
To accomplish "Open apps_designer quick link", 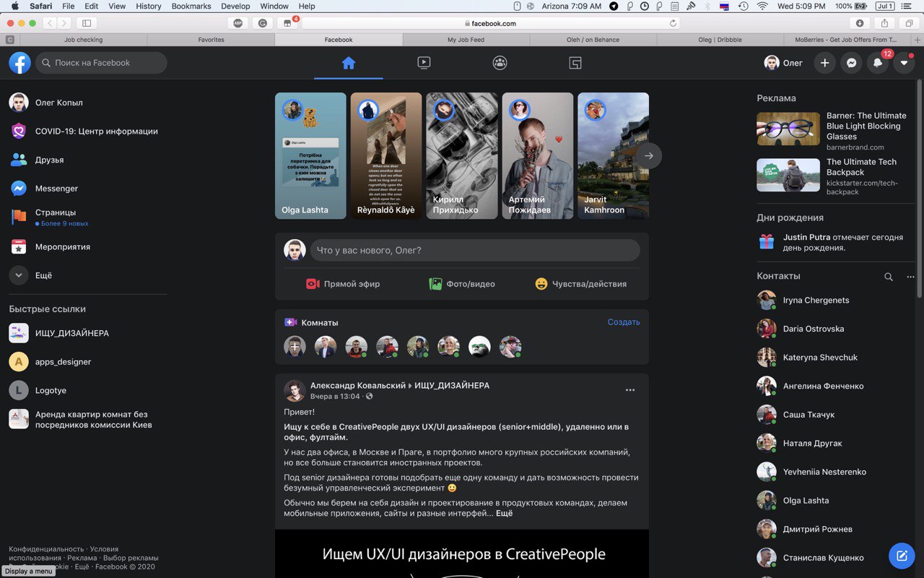I will pyautogui.click(x=87, y=362).
